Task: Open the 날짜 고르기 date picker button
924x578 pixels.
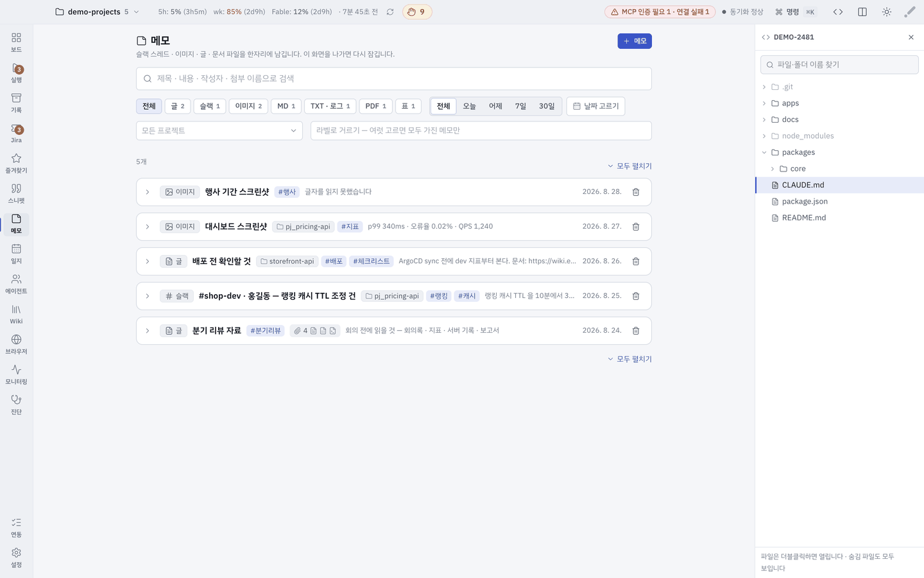Action: tap(596, 106)
